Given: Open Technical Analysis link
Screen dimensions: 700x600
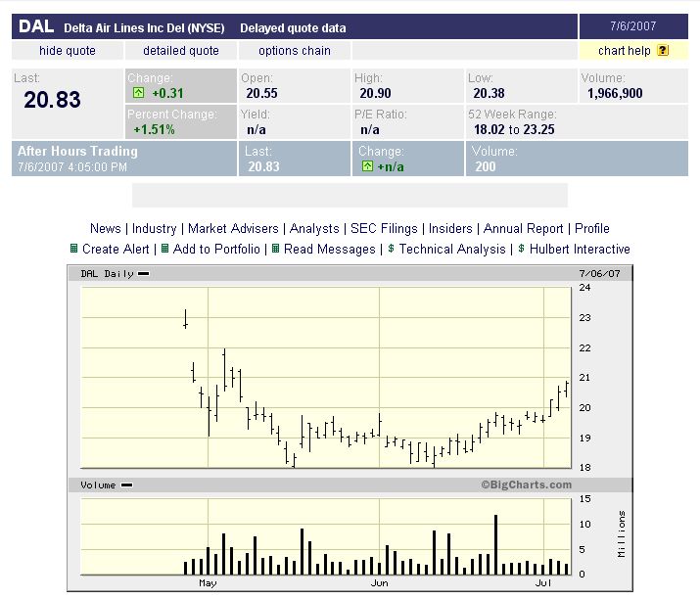Looking at the screenshot, I should [452, 249].
